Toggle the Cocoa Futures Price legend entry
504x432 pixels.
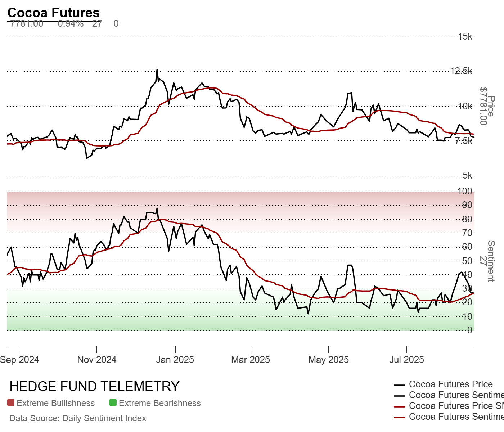(451, 384)
